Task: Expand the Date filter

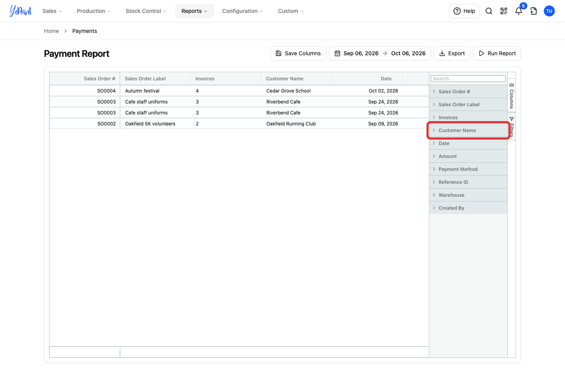Action: [468, 143]
